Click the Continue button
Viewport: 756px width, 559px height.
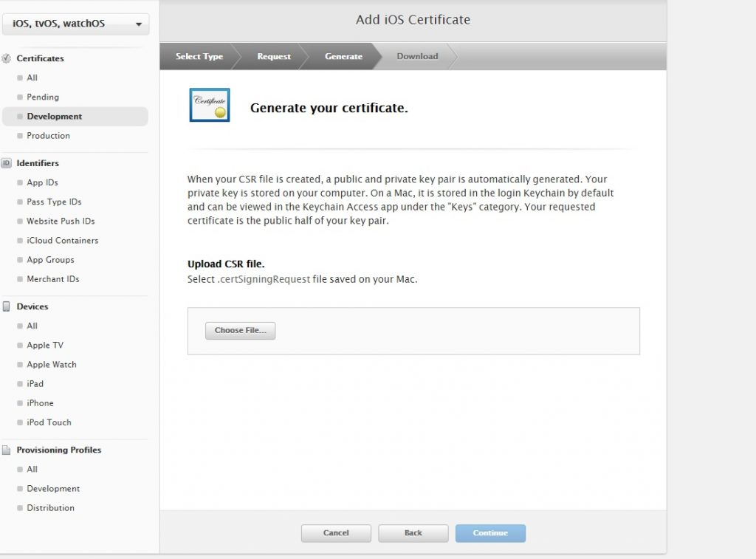tap(490, 533)
